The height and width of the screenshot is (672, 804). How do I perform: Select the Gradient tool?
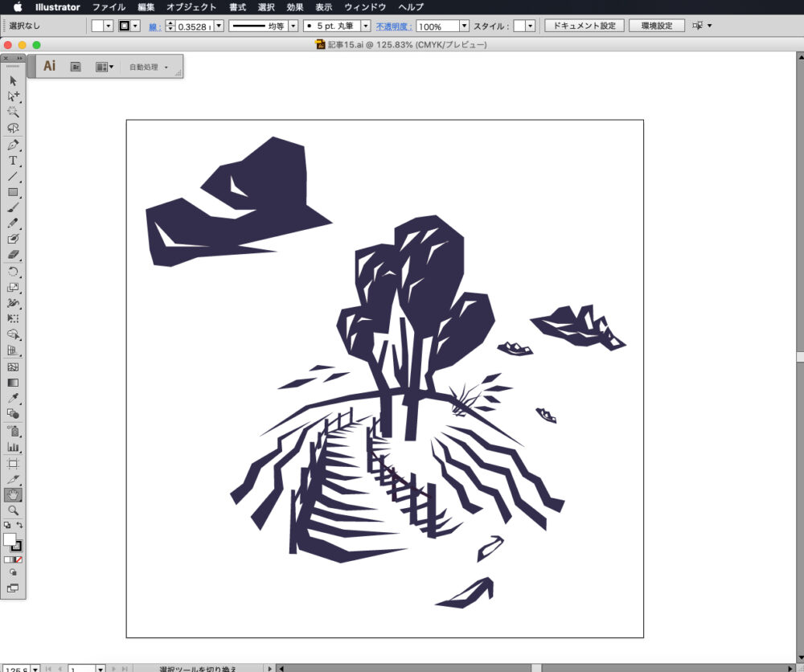[x=13, y=383]
